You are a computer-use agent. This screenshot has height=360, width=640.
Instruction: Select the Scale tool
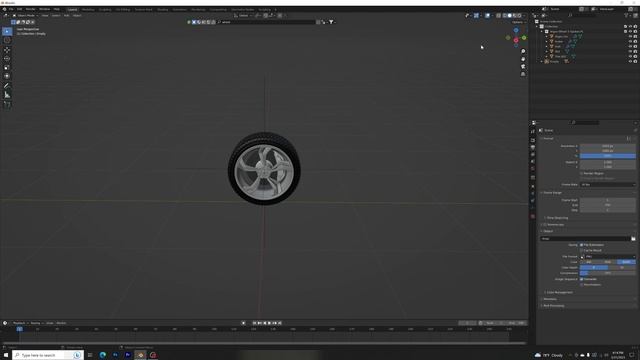7,67
